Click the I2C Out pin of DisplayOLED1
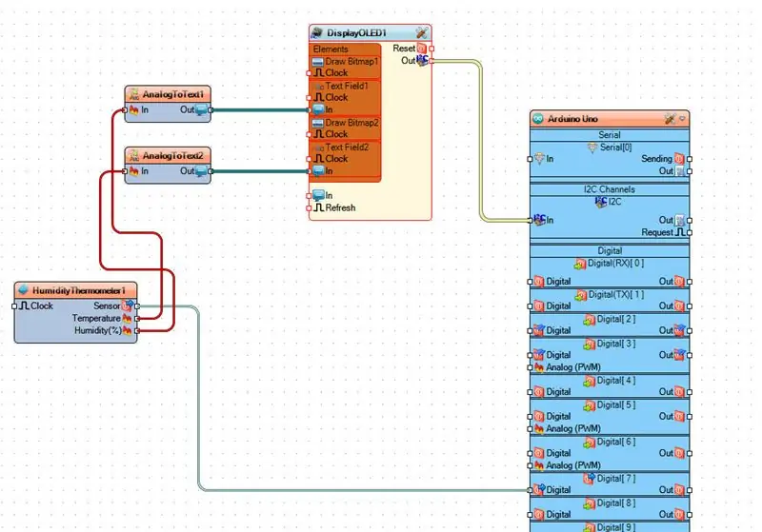The width and height of the screenshot is (762, 532). pyautogui.click(x=431, y=61)
